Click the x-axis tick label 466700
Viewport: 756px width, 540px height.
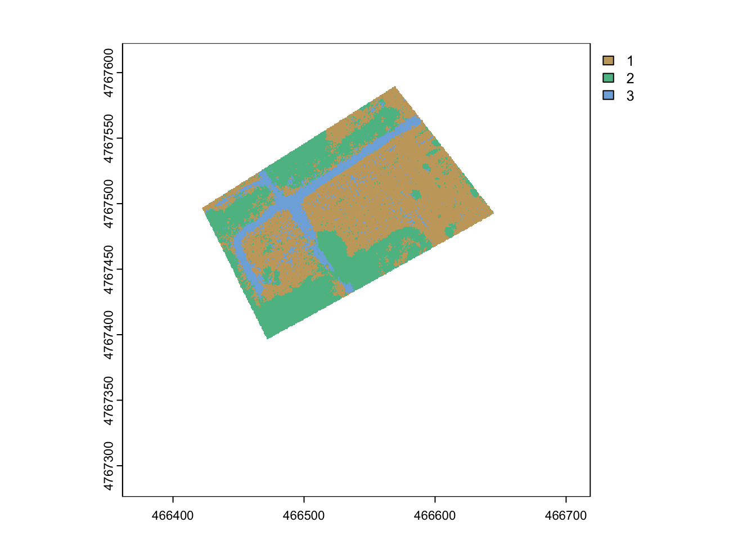[566, 515]
